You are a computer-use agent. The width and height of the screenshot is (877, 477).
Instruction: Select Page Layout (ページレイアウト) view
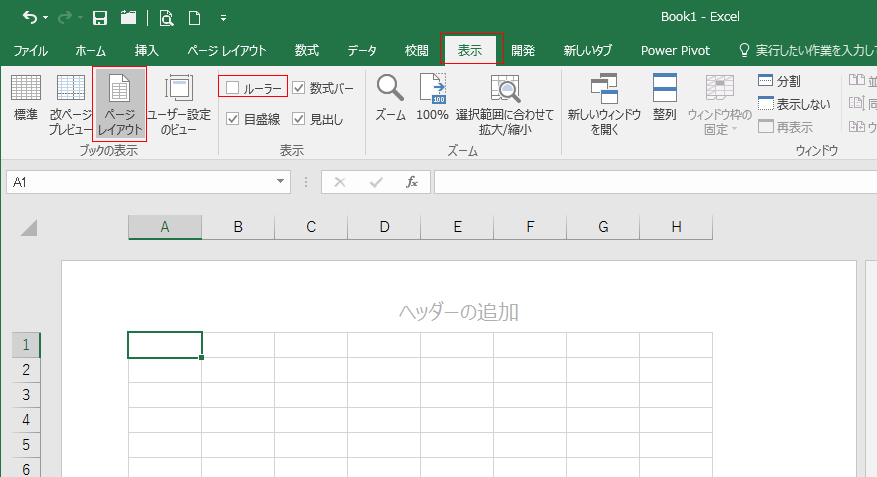click(120, 104)
